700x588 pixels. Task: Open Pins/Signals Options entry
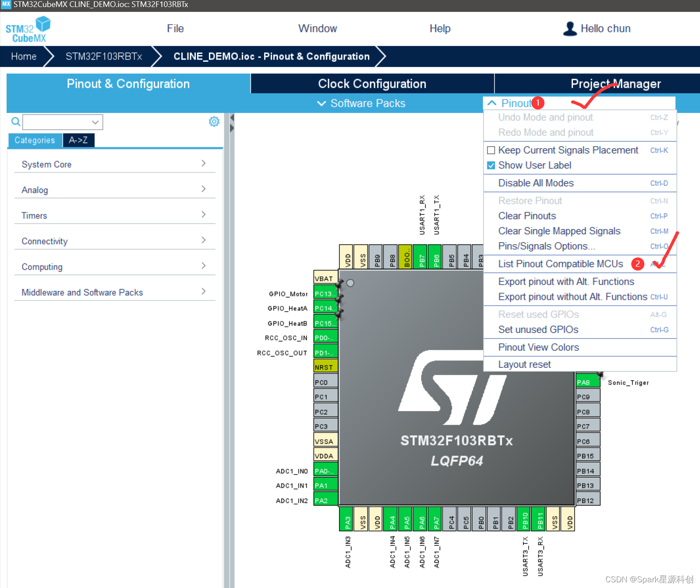pyautogui.click(x=580, y=246)
